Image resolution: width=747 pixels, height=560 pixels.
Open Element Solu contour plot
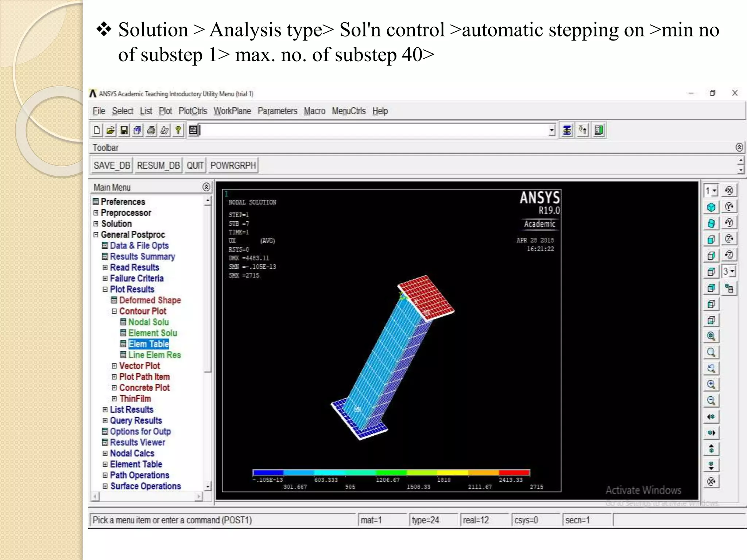(x=152, y=333)
